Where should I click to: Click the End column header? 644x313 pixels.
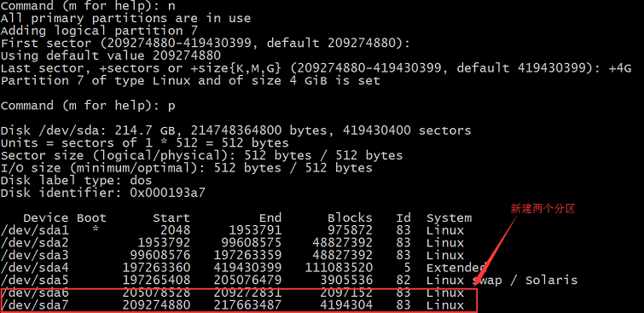270,217
